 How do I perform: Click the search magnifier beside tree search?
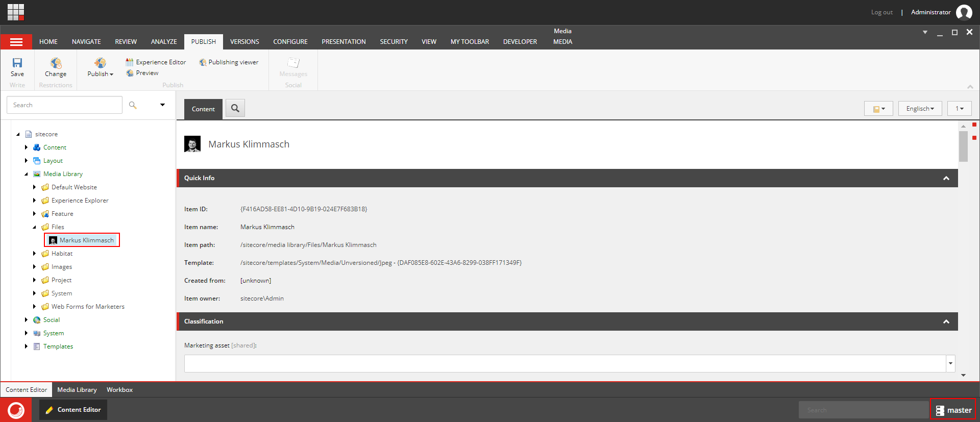(x=133, y=105)
